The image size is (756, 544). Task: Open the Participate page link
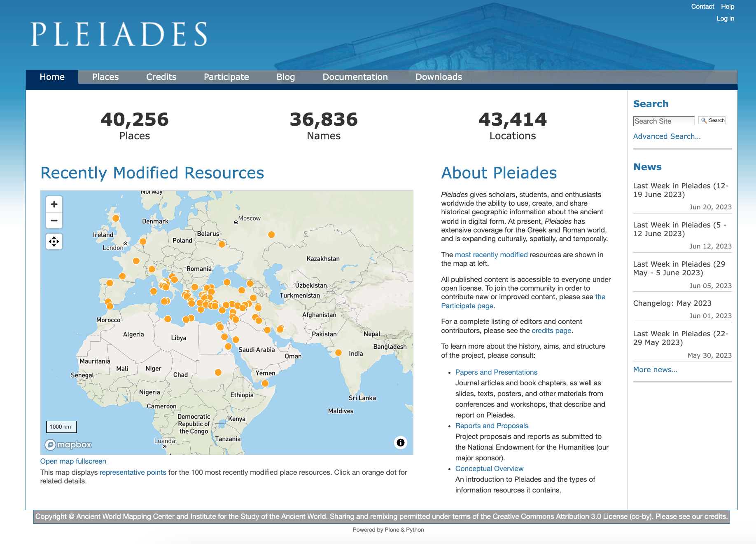pos(467,306)
